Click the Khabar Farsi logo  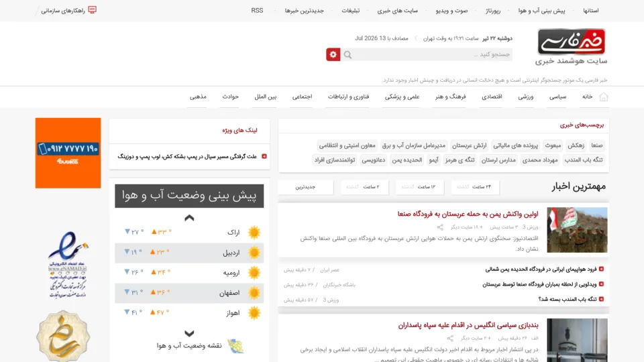point(572,42)
